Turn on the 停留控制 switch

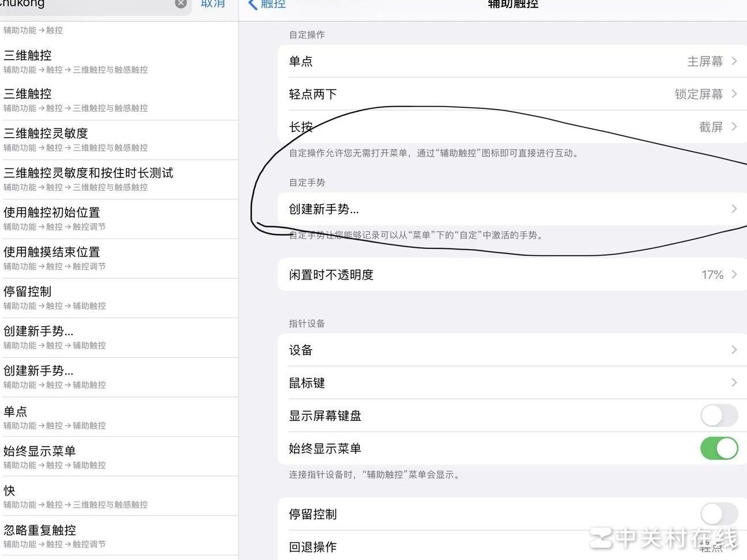coord(719,514)
